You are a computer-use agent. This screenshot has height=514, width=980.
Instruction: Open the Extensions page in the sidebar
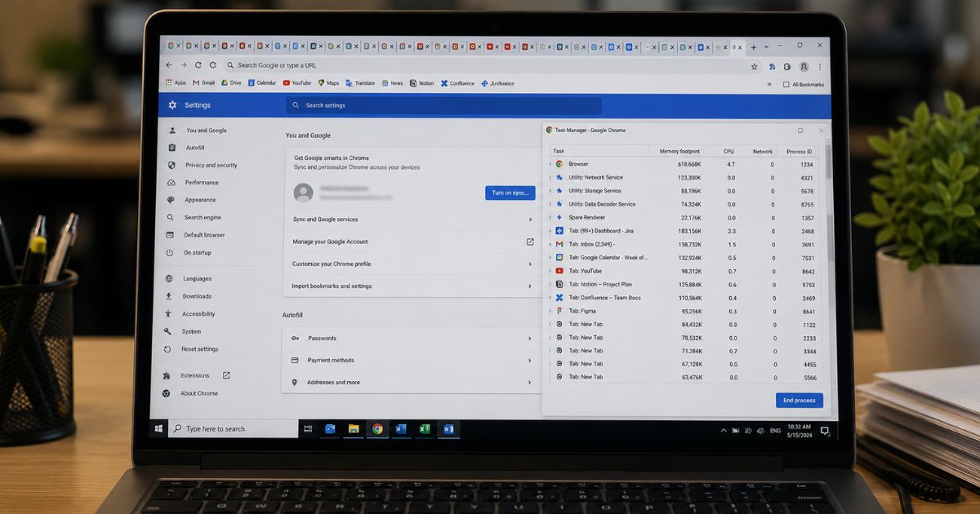tap(197, 375)
